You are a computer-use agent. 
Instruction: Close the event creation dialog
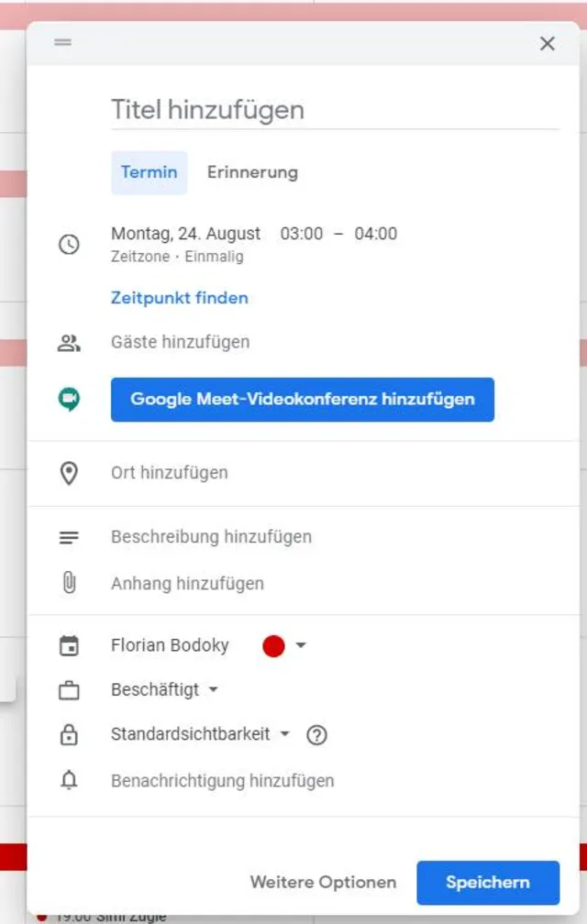(x=548, y=43)
